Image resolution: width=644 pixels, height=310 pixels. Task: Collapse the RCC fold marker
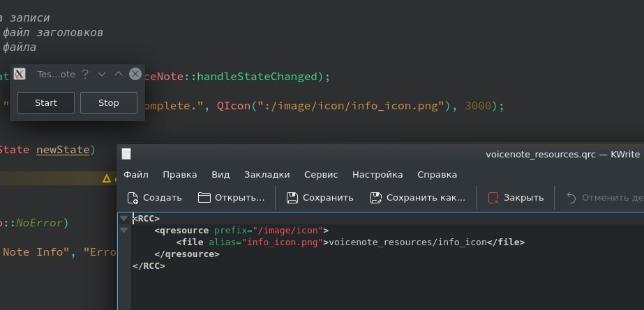123,218
